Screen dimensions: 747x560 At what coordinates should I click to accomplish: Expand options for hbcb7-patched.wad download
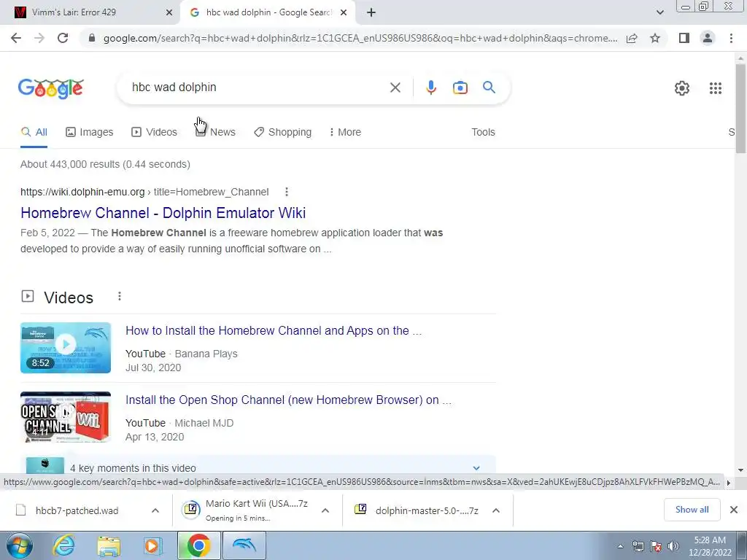point(155,510)
